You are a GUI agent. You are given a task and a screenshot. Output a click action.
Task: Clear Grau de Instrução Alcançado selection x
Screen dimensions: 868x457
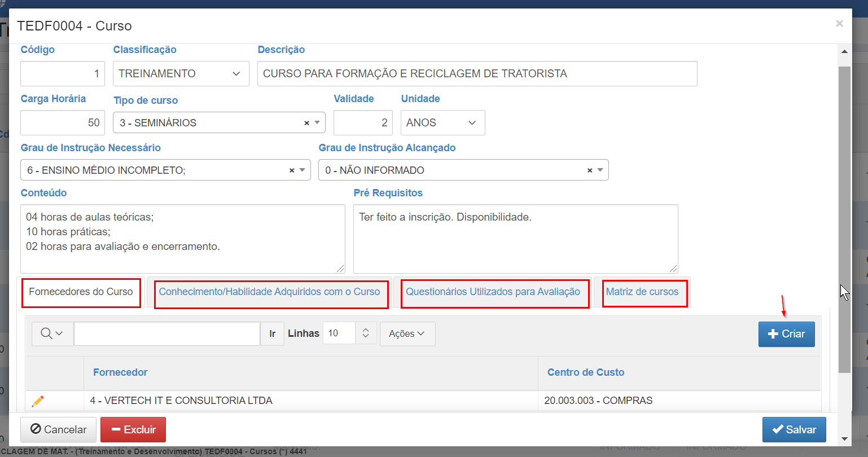click(x=590, y=170)
